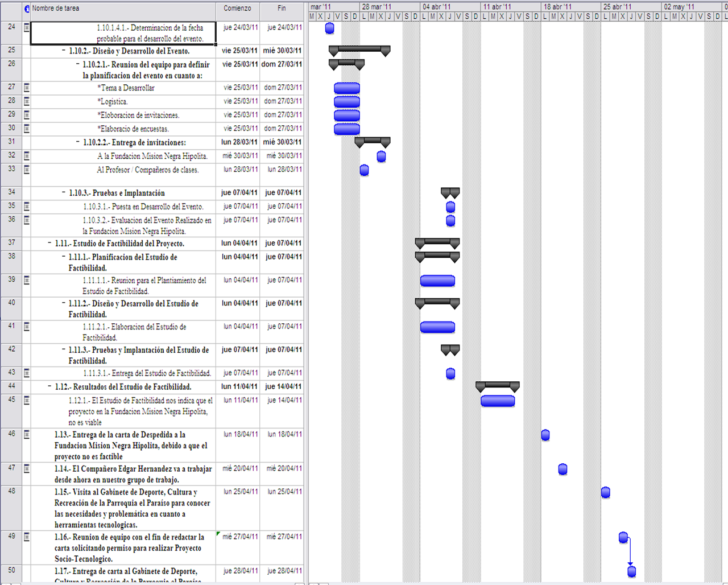Select the Gantt bar for task 50
Screen dimensions: 728x585
click(x=631, y=571)
